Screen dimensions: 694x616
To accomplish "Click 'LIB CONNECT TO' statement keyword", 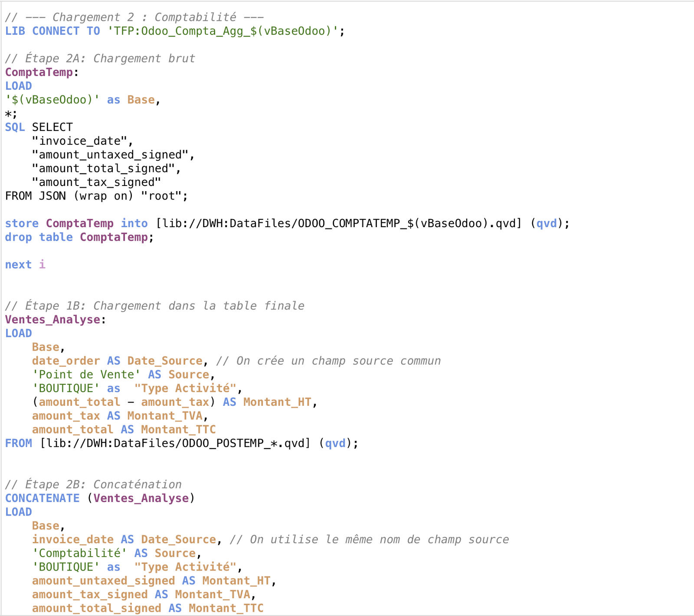I will coord(52,31).
